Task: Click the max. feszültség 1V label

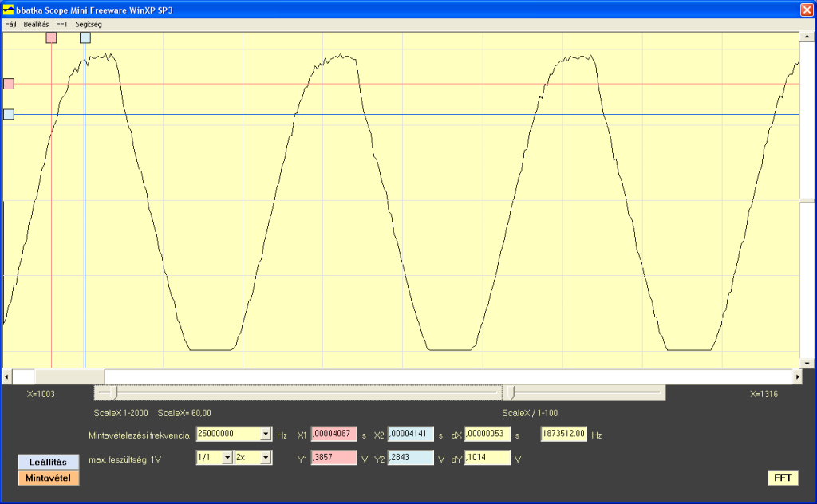Action: pos(125,460)
